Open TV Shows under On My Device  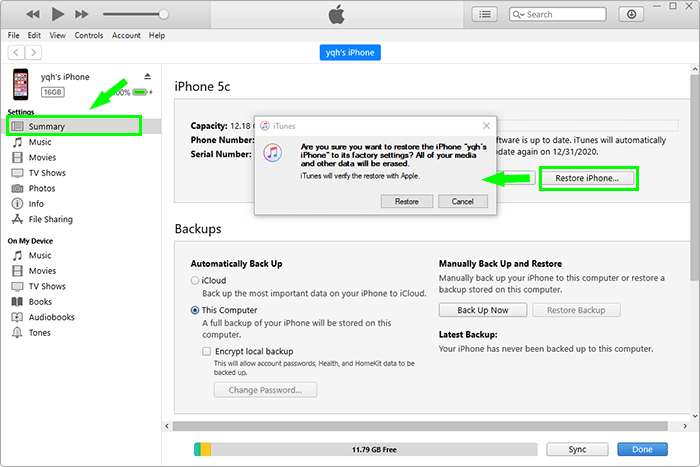coord(46,286)
